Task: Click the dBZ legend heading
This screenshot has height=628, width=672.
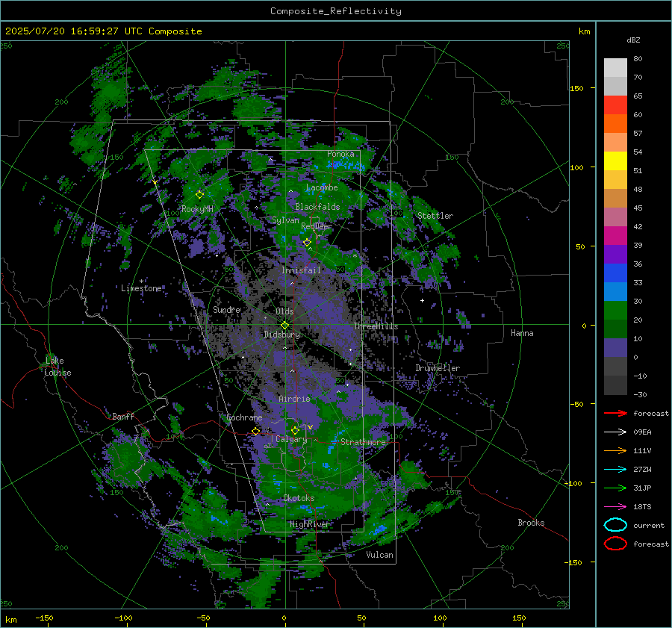Action: click(x=633, y=40)
